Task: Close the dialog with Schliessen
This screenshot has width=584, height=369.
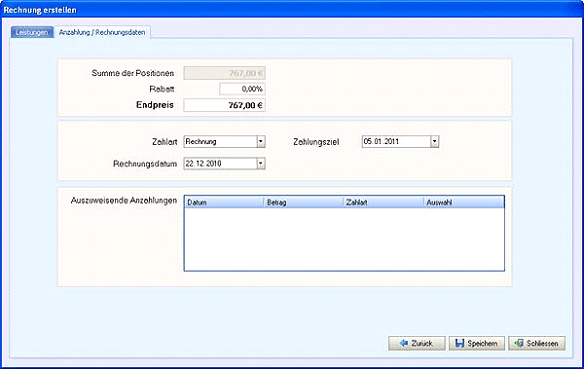Action: point(537,343)
